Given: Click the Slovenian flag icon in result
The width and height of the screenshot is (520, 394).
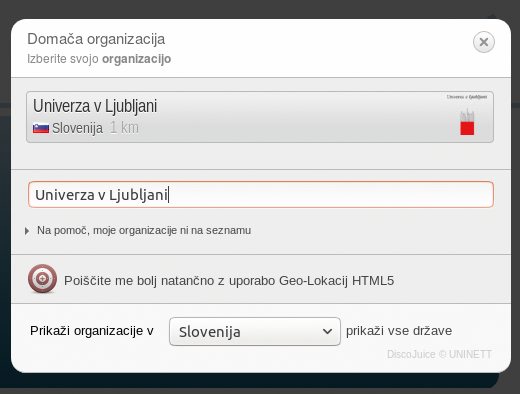Looking at the screenshot, I should [x=41, y=128].
